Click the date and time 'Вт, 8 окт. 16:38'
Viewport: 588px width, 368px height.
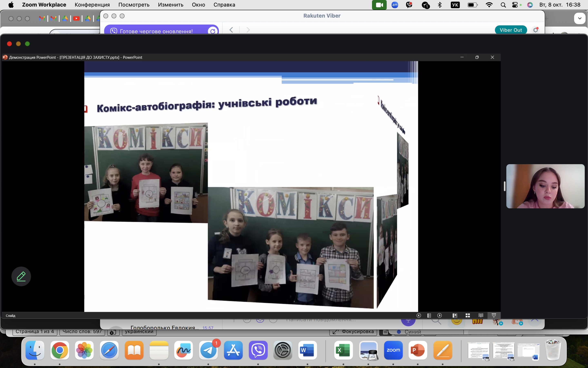click(560, 5)
